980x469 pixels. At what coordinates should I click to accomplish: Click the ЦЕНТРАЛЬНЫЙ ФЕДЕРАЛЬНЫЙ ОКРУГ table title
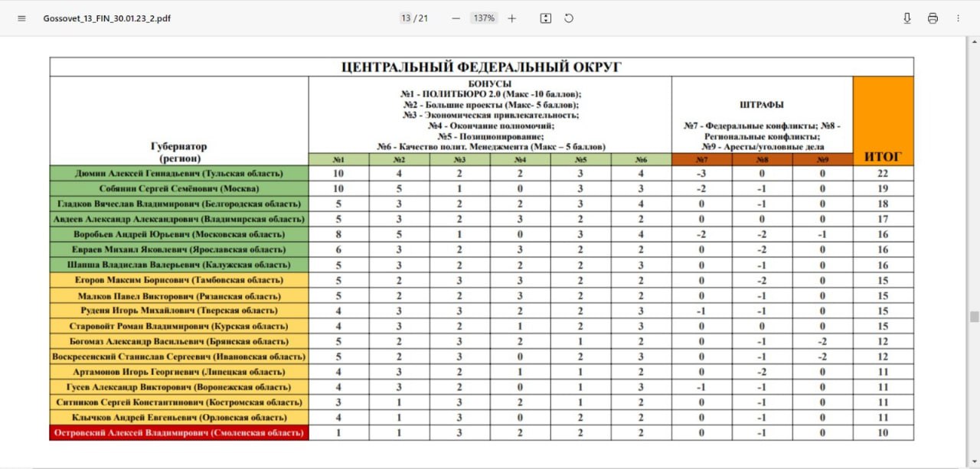coord(482,67)
